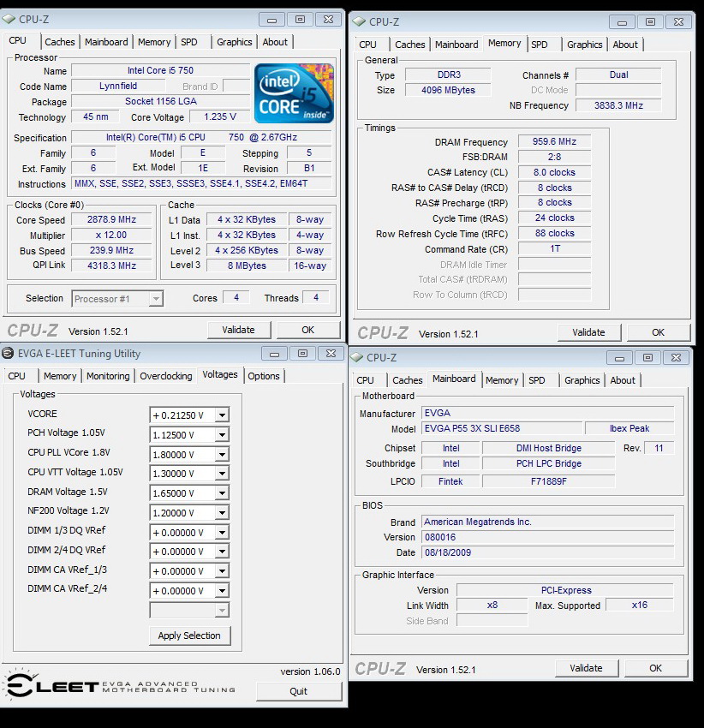The width and height of the screenshot is (704, 728).
Task: Click the QPI Link 4318.3 MHz value
Action: coord(111,266)
